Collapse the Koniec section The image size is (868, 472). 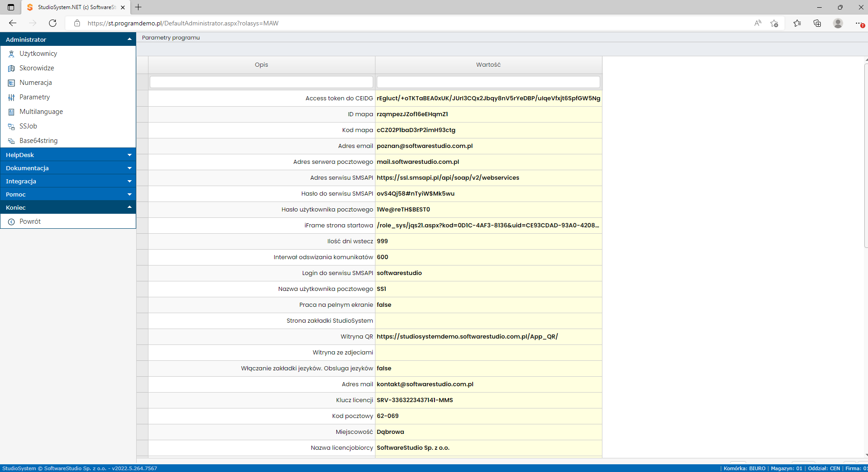tap(129, 207)
